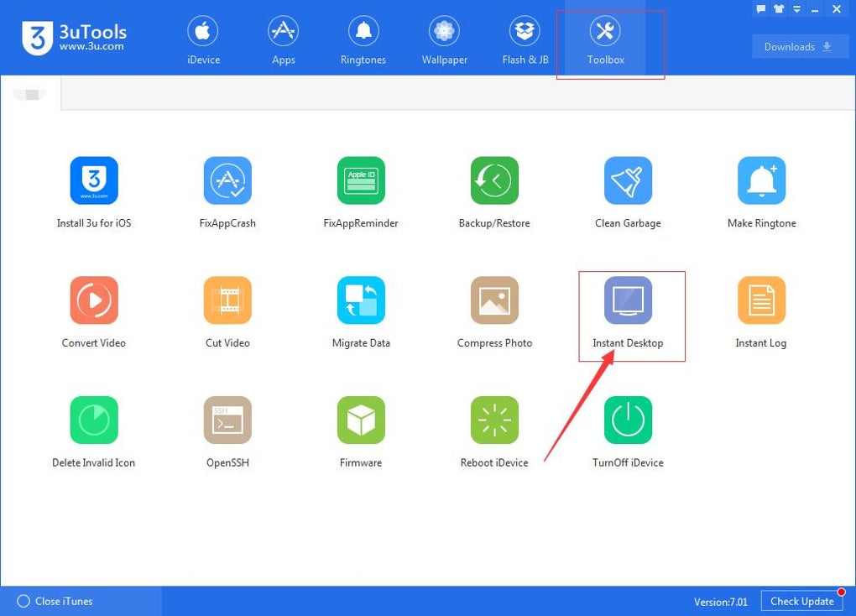Click the www.3u.com website text
The image size is (856, 616).
click(x=91, y=46)
